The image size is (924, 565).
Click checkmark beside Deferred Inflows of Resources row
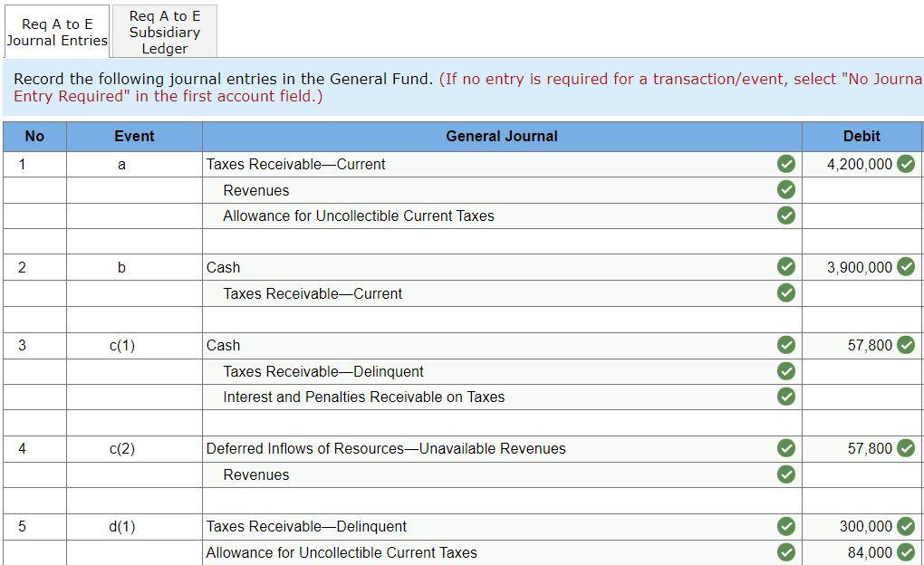click(786, 448)
